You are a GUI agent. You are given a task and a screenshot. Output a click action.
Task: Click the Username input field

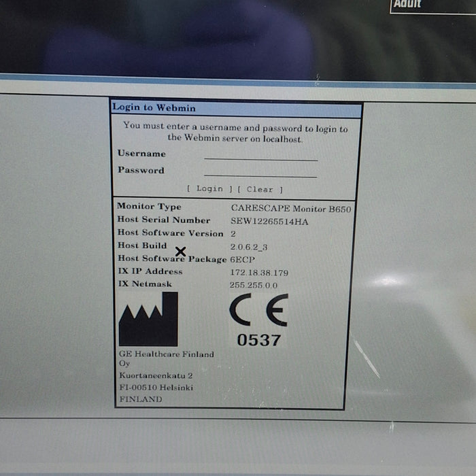coord(261,154)
